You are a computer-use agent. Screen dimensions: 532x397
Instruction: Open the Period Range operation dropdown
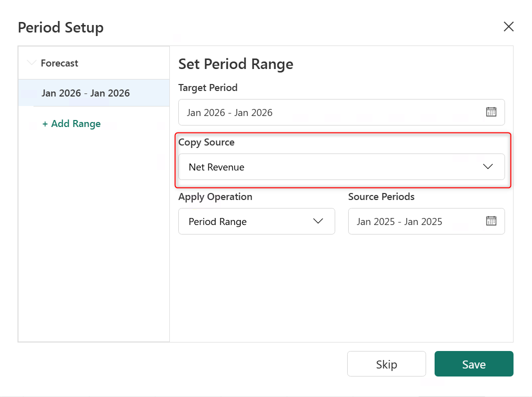click(x=245, y=221)
